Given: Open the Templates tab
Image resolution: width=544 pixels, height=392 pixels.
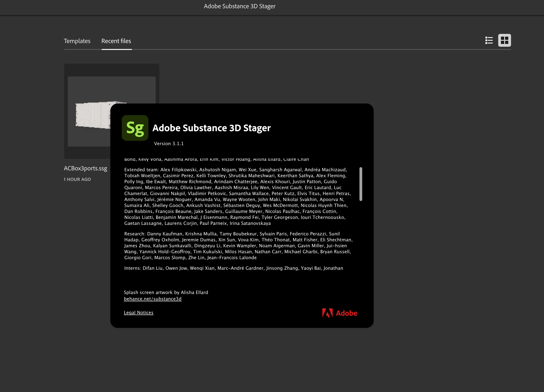Looking at the screenshot, I should [x=77, y=41].
